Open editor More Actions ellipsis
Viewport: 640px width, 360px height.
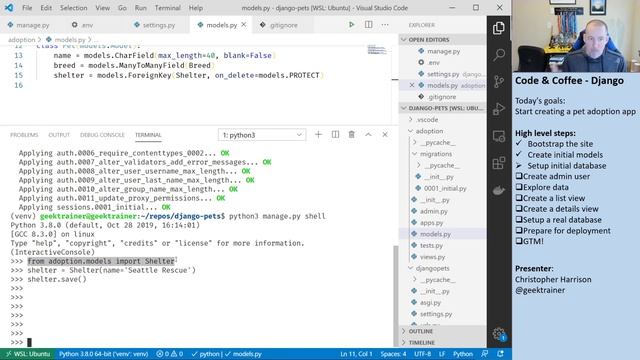(385, 25)
